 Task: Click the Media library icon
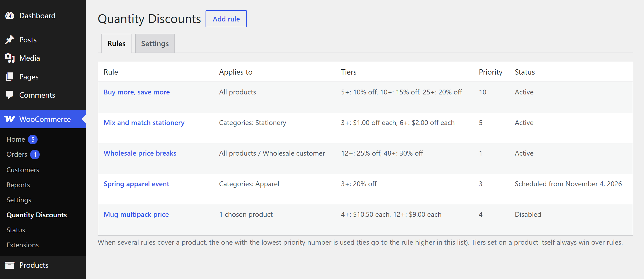pos(10,58)
